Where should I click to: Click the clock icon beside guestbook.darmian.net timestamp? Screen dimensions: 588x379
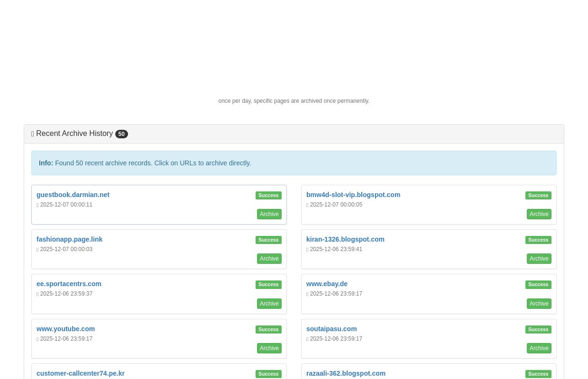pyautogui.click(x=38, y=205)
